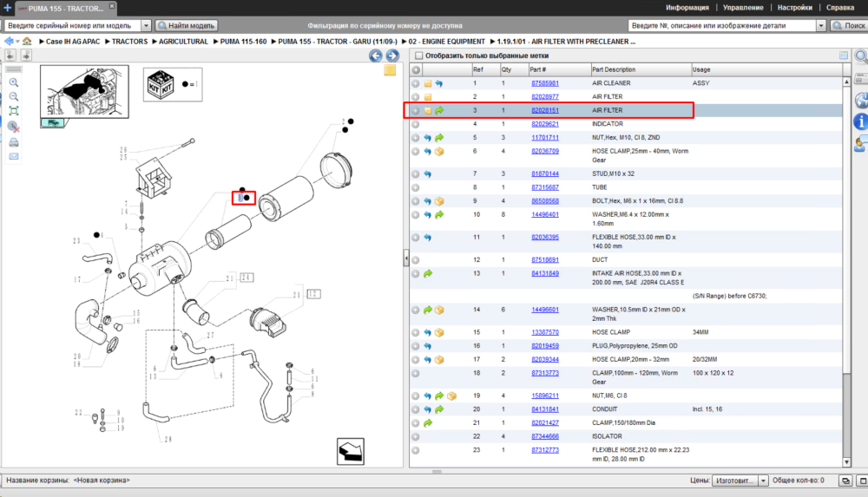868x497 pixels.
Task: Open history dropdown next to back arrow
Action: point(17,42)
